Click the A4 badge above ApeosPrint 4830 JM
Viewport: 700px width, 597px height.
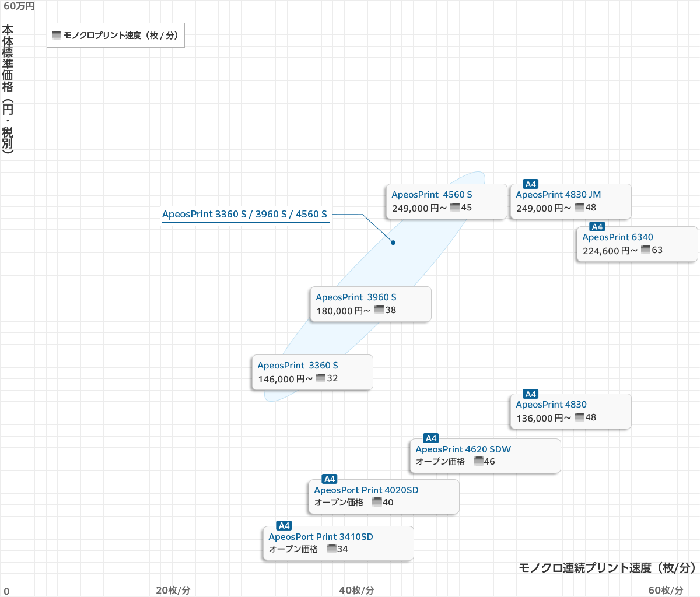[x=530, y=184]
